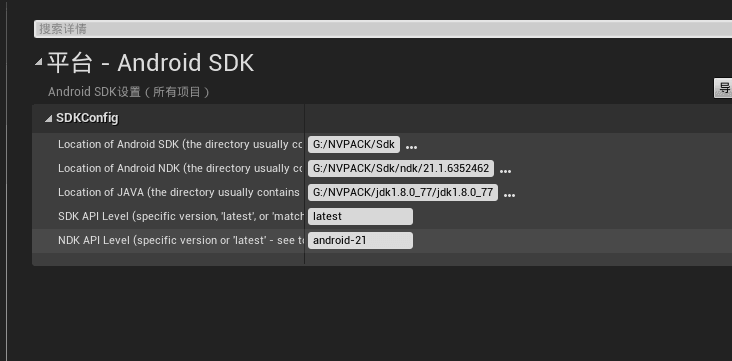
Task: Select the Location of Android SDK label
Action: (x=180, y=144)
